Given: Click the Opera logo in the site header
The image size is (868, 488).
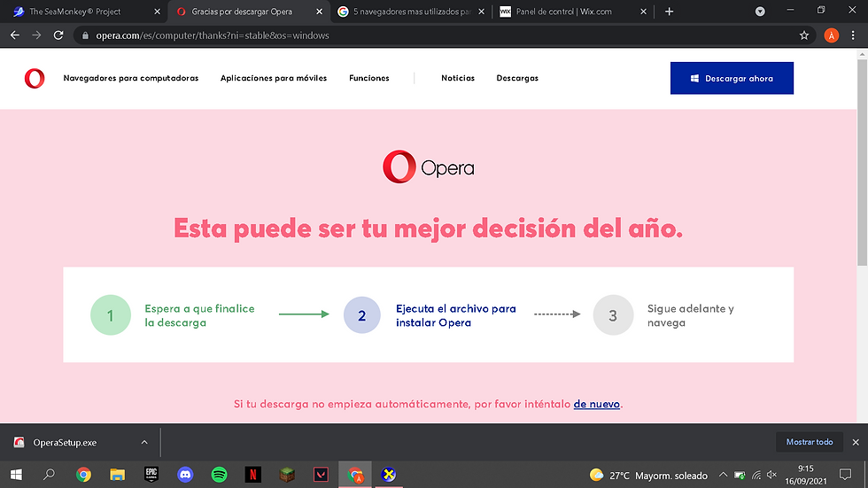Looking at the screenshot, I should click(x=35, y=78).
